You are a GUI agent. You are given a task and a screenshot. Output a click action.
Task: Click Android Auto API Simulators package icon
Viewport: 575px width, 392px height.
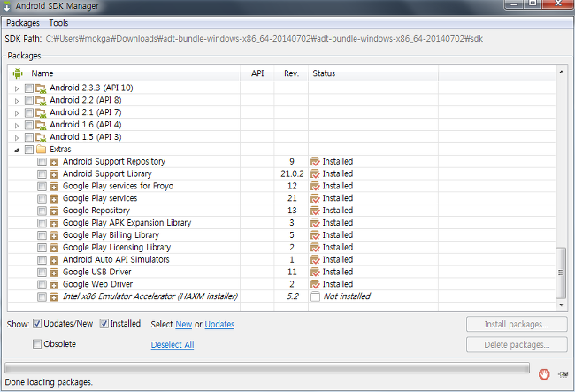(54, 260)
